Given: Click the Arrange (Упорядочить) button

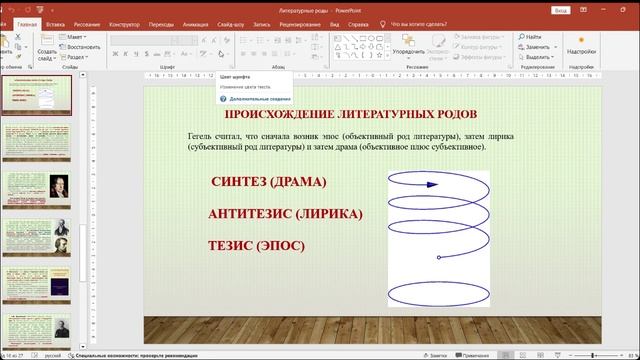Looking at the screenshot, I should click(x=408, y=46).
